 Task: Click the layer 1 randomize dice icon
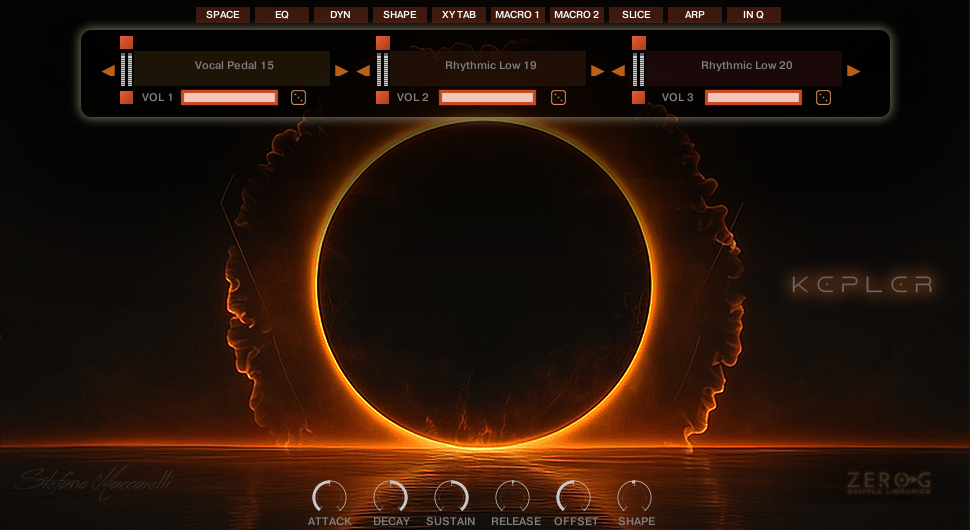[x=298, y=97]
